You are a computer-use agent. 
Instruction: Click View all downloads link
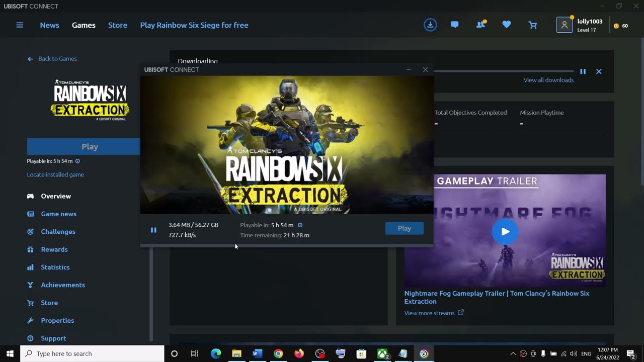coord(548,80)
